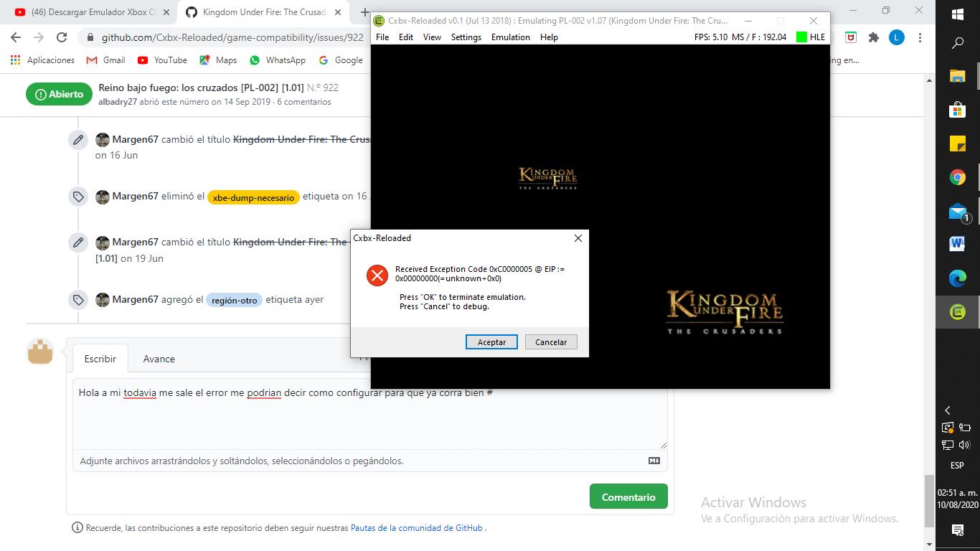Click the Aceptar button in the error dialog
The width and height of the screenshot is (980, 551).
pos(491,342)
